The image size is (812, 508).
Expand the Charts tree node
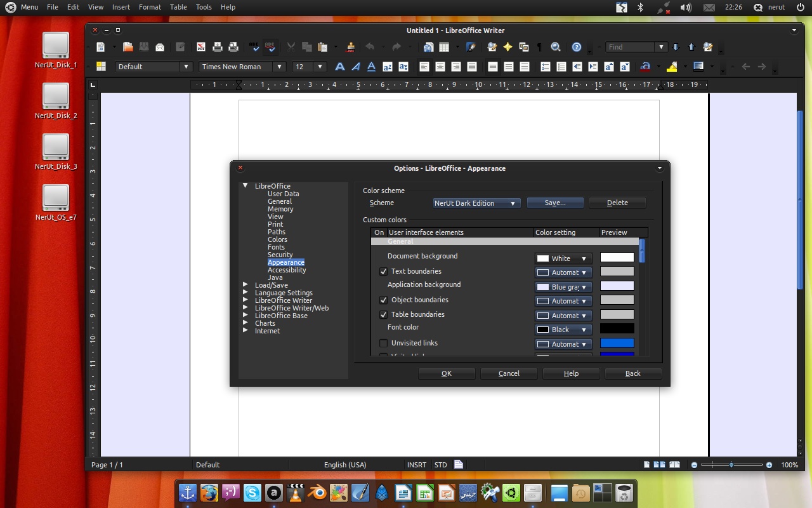click(x=246, y=323)
